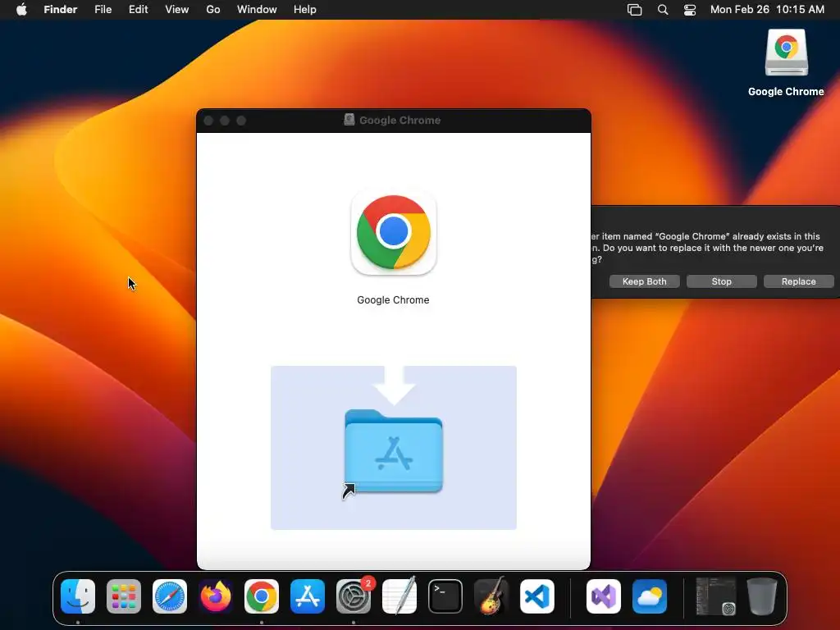Open the Window menu
840x630 pixels.
coord(257,9)
